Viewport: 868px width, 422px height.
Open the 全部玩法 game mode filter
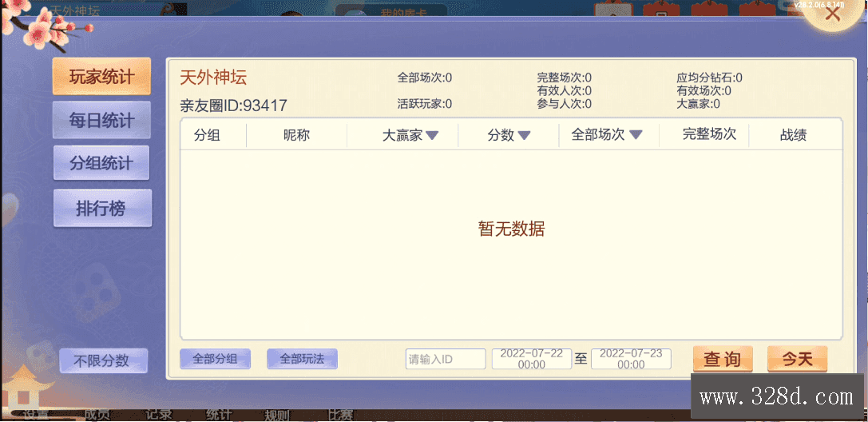pyautogui.click(x=302, y=359)
